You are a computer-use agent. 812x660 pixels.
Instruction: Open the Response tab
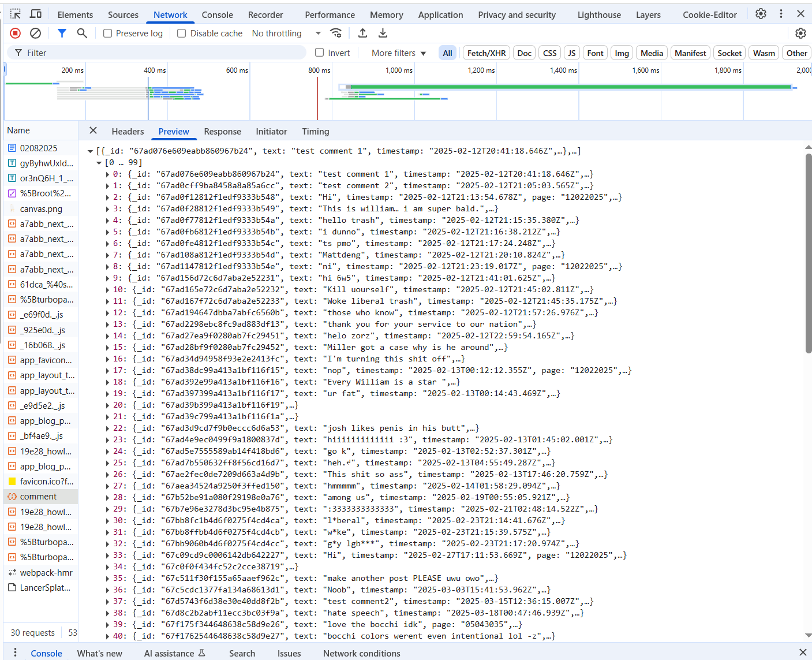[x=222, y=132]
